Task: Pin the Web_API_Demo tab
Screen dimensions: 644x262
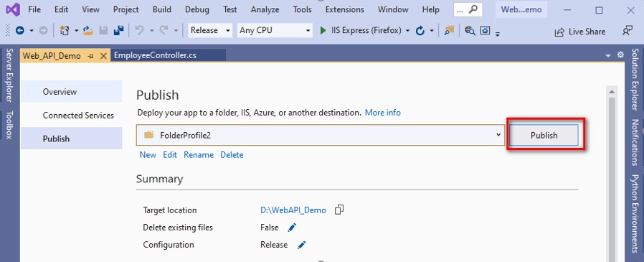Action: 91,56
